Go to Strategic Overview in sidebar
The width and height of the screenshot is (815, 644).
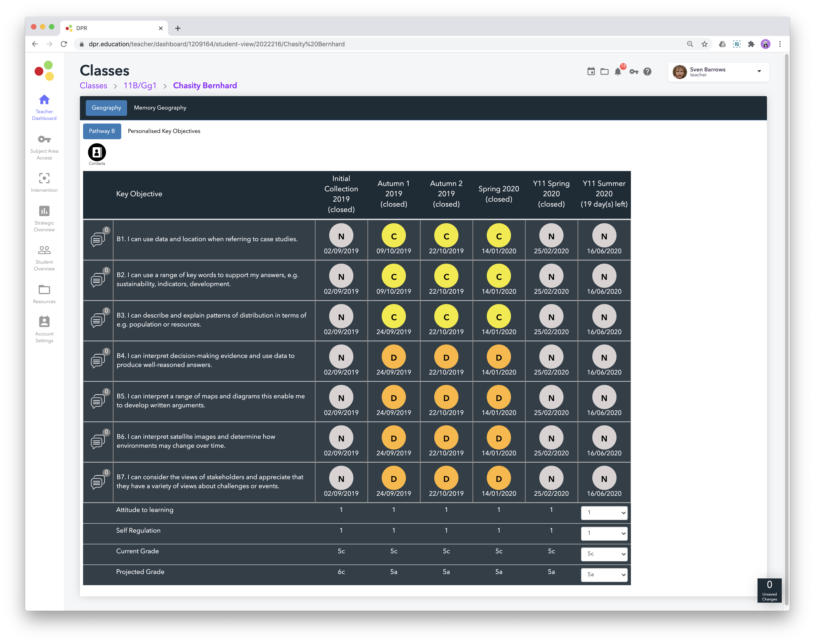click(44, 218)
